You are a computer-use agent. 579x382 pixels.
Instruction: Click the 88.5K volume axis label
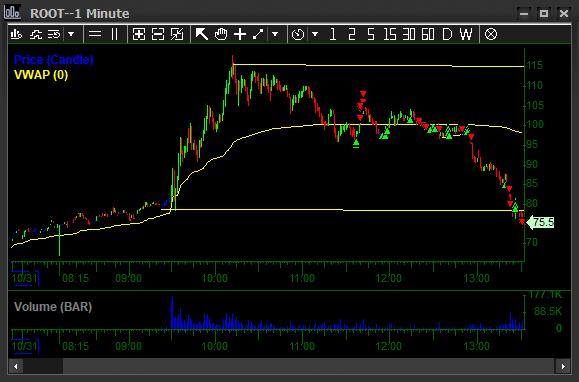(x=548, y=311)
